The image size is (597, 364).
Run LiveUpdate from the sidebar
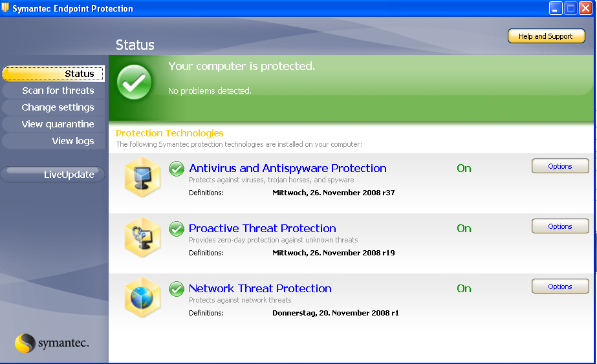coord(53,175)
